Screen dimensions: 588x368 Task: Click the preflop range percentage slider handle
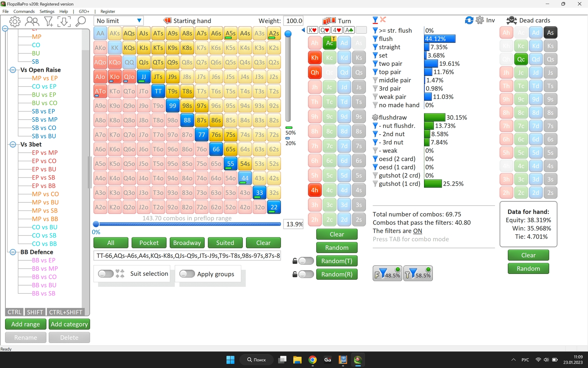pos(96,224)
